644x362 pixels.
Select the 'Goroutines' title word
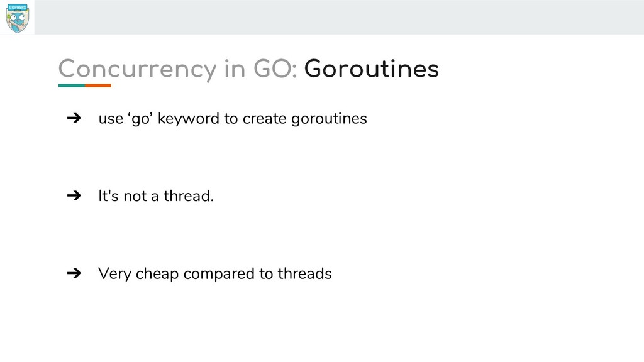[371, 69]
